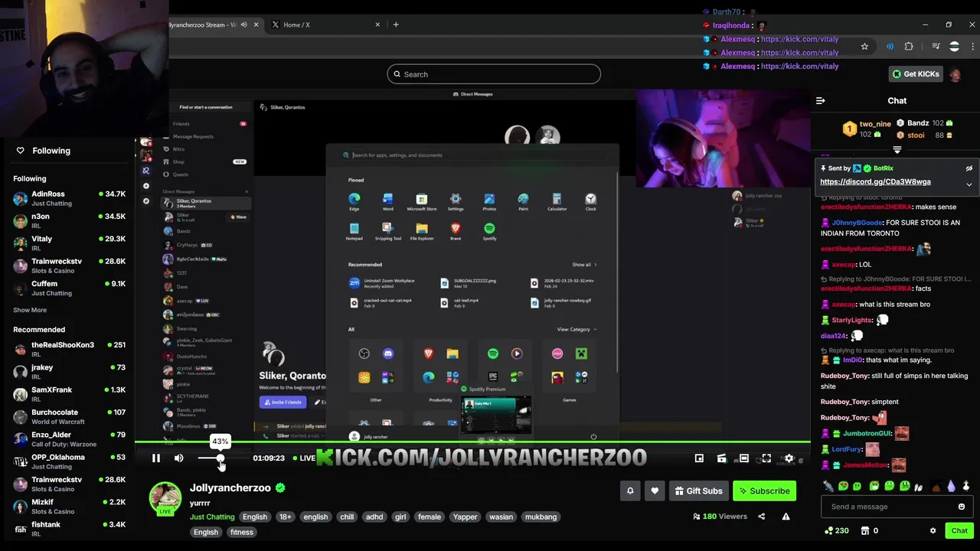Open Jollyrancherzoo channel avatar

point(165,497)
